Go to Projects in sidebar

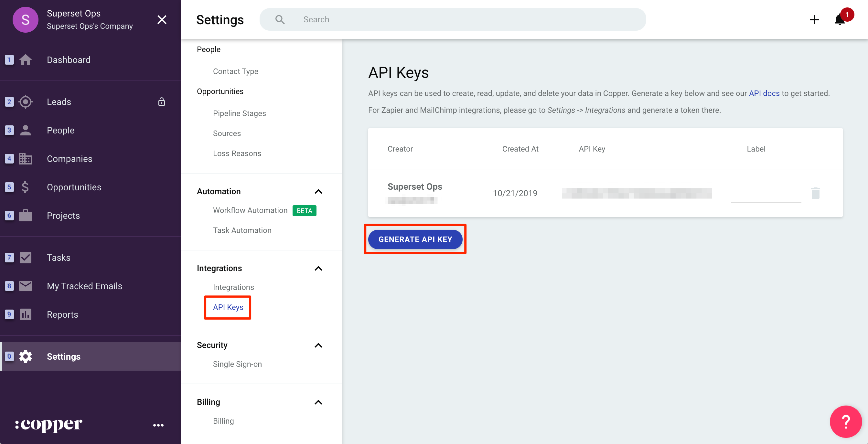coord(63,216)
